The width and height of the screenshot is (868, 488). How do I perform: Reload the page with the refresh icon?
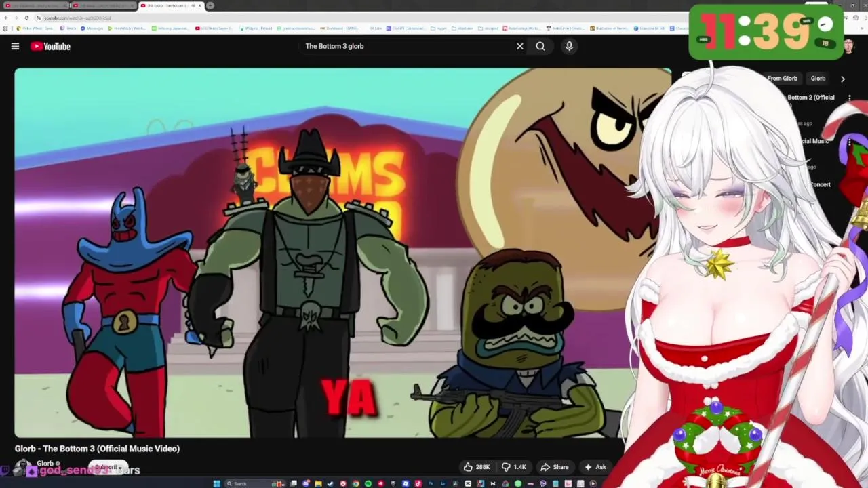coord(26,18)
